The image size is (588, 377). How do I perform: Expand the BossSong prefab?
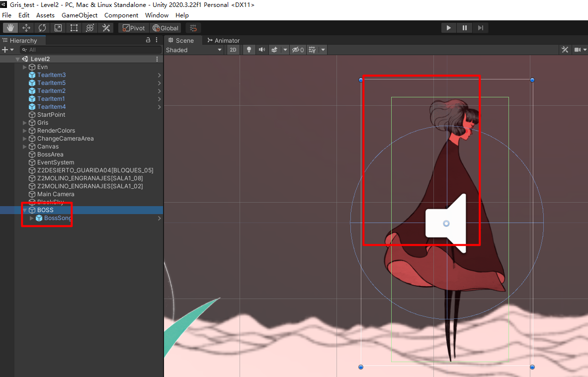click(x=31, y=218)
